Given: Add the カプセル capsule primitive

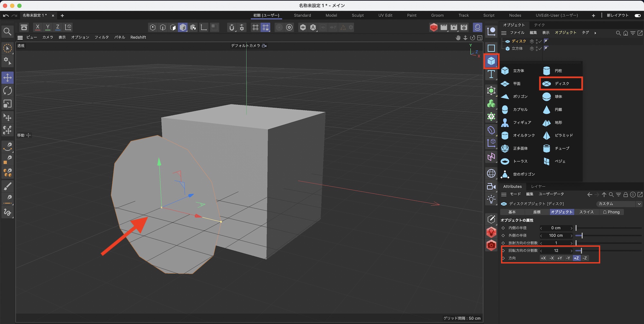Looking at the screenshot, I should pyautogui.click(x=505, y=110).
